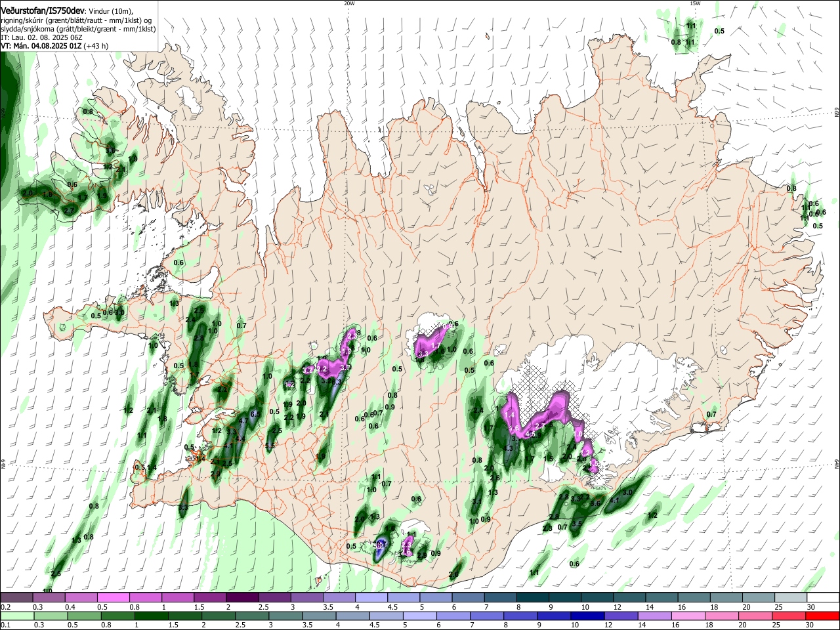Select the 'rigning/skúrir' legend description line
The height and width of the screenshot is (630, 840).
point(76,20)
